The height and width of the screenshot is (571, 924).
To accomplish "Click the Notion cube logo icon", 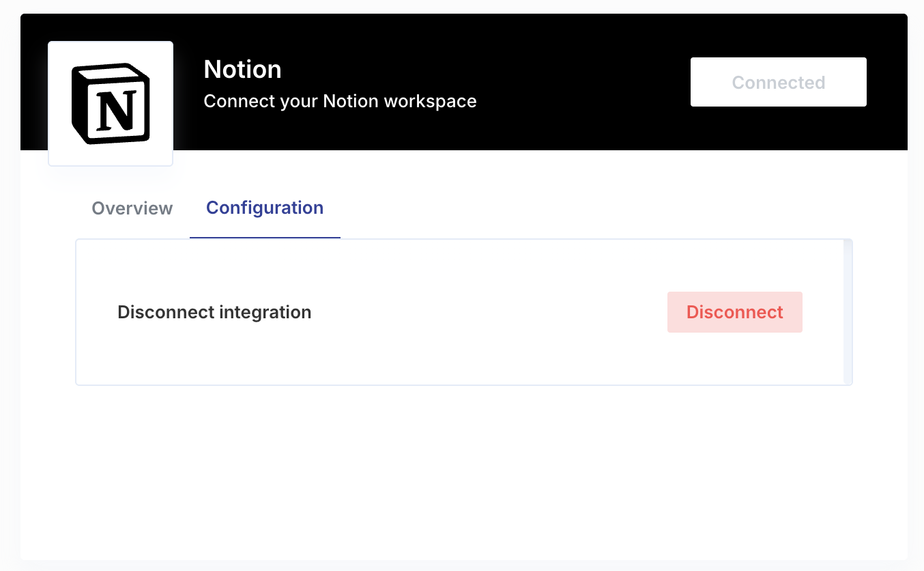I will [111, 104].
